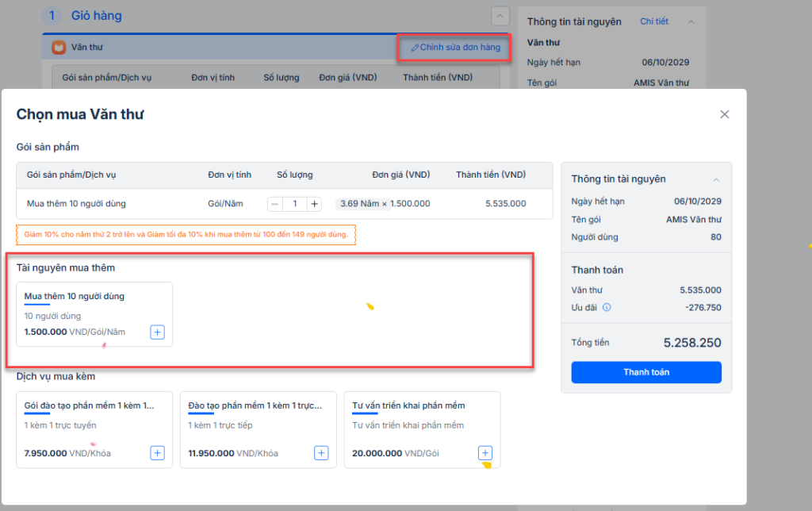The width and height of the screenshot is (812, 511).
Task: Click the Gói sản phẩm heading
Action: tap(48, 147)
